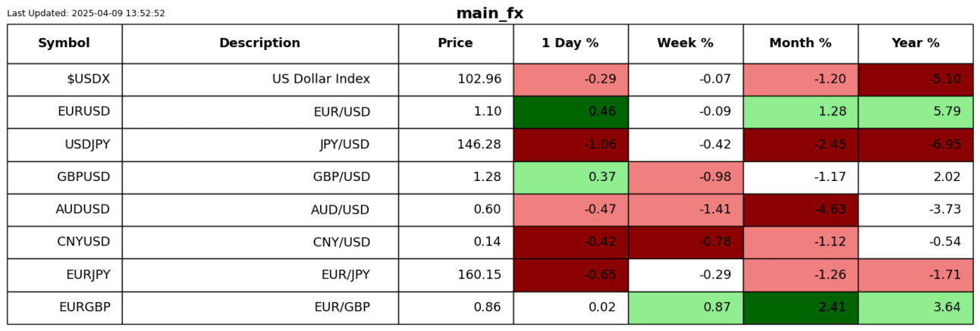
Task: Select the light green 0.37 GBPUSD cell
Action: (570, 177)
